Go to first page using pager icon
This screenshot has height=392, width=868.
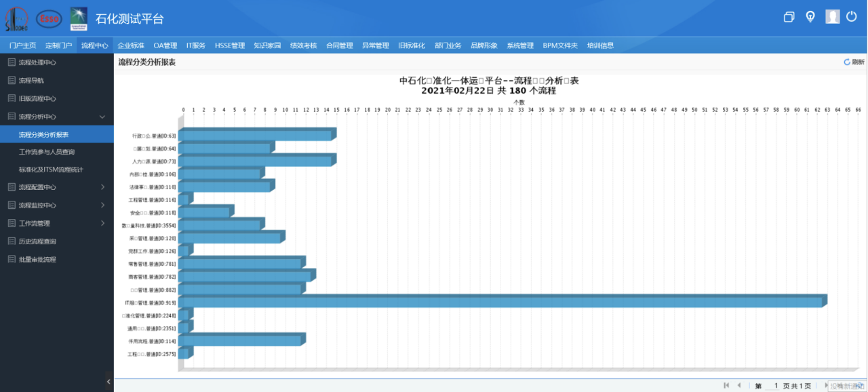click(726, 385)
